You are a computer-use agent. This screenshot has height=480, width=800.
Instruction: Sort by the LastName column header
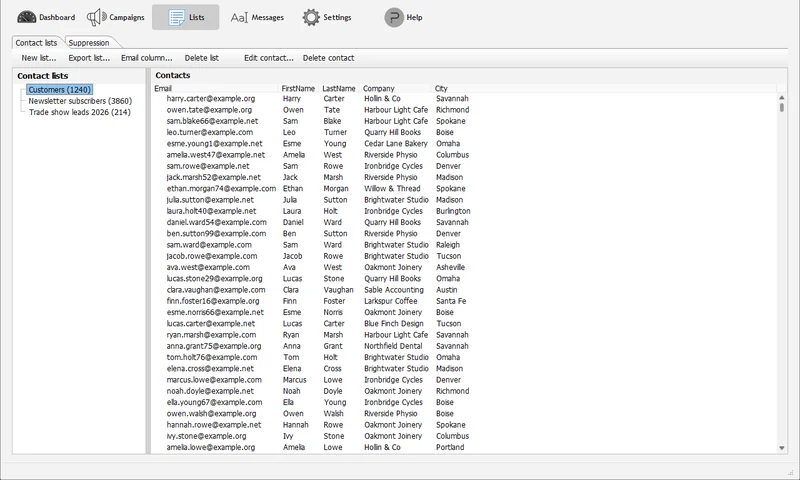point(339,88)
